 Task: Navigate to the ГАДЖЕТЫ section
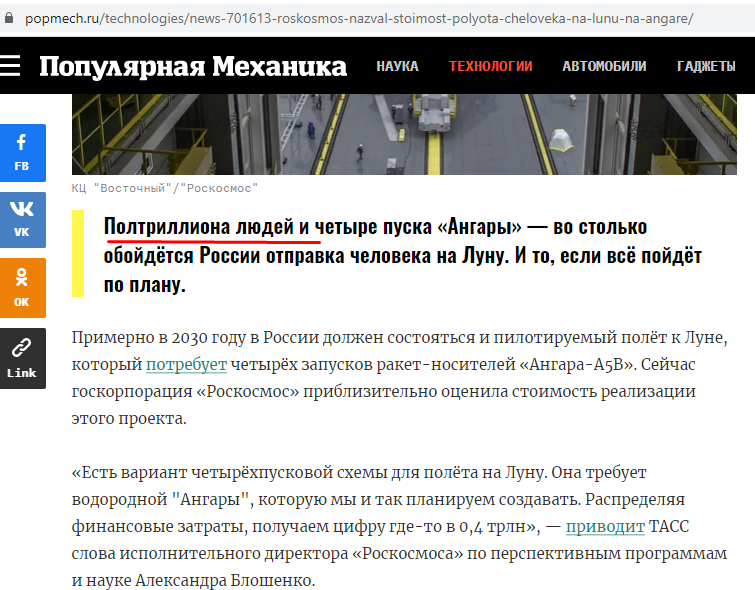706,66
